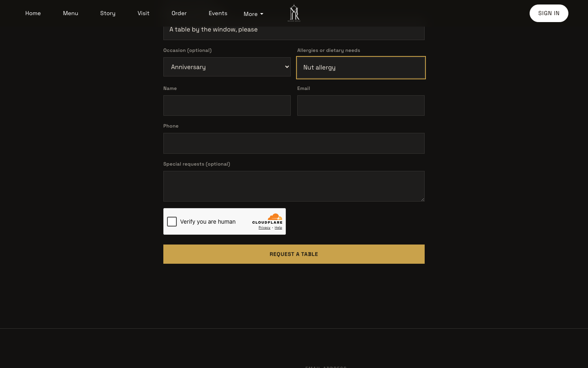The height and width of the screenshot is (368, 588).
Task: Open the Occasion dropdown showing Anniversary
Action: point(227,67)
